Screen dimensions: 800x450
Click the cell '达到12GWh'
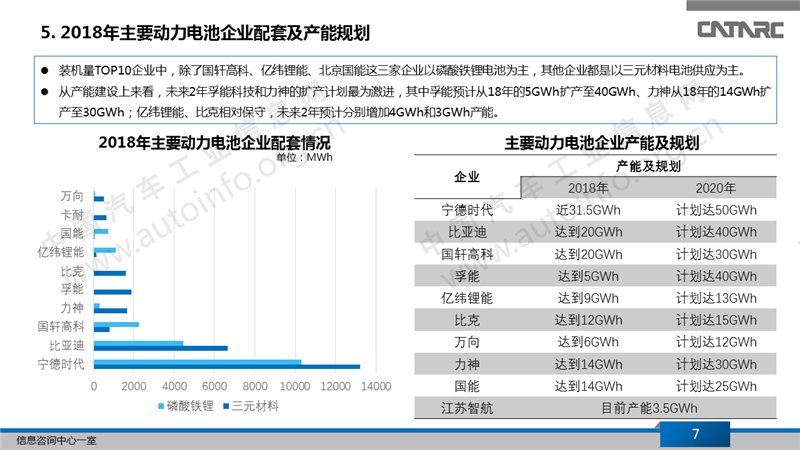[x=588, y=320]
